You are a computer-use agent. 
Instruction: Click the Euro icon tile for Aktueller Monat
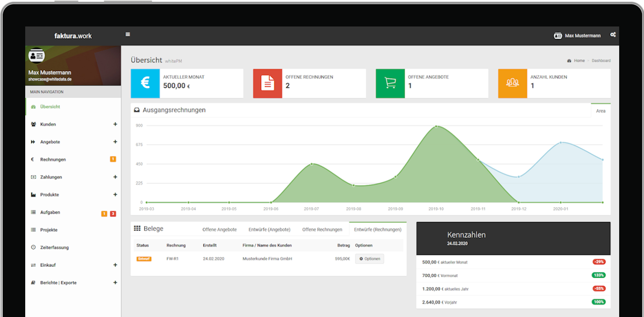point(145,83)
